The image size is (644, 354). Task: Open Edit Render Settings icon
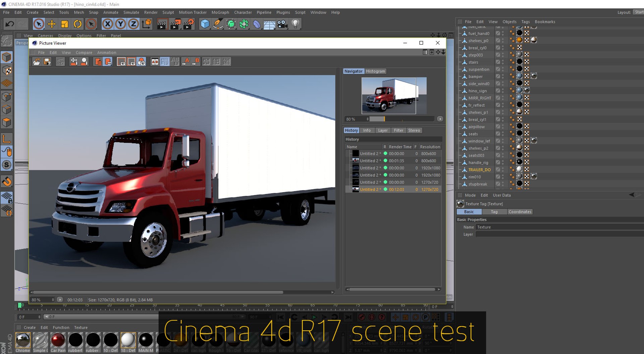(x=189, y=24)
